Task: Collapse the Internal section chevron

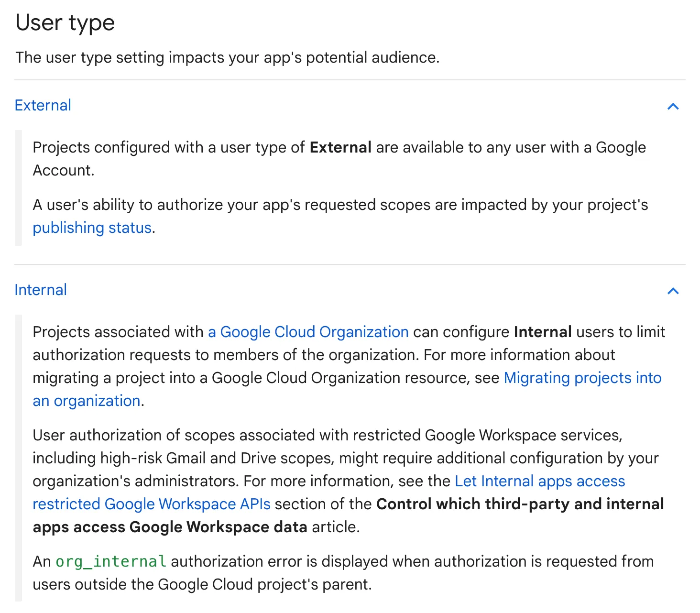Action: click(673, 291)
